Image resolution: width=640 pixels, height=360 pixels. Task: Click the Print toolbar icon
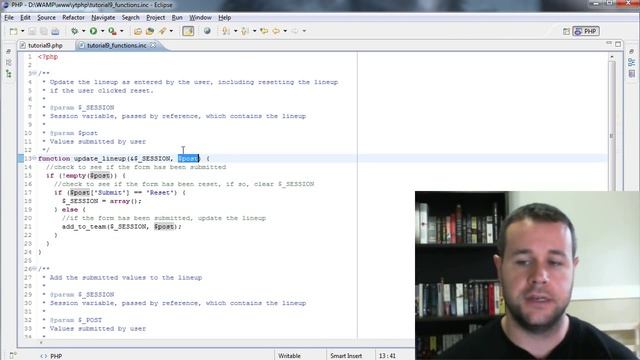point(55,31)
